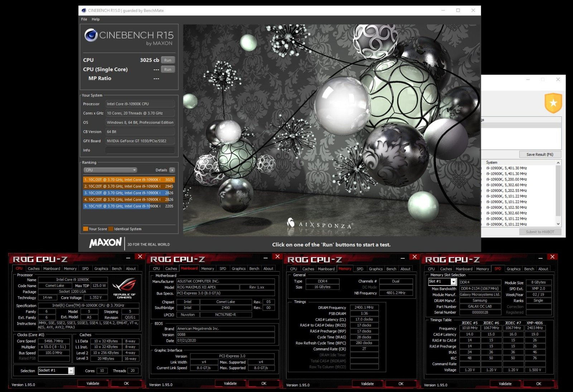Click OK in the first CPU-Z window
The height and width of the screenshot is (392, 573).
tap(126, 383)
